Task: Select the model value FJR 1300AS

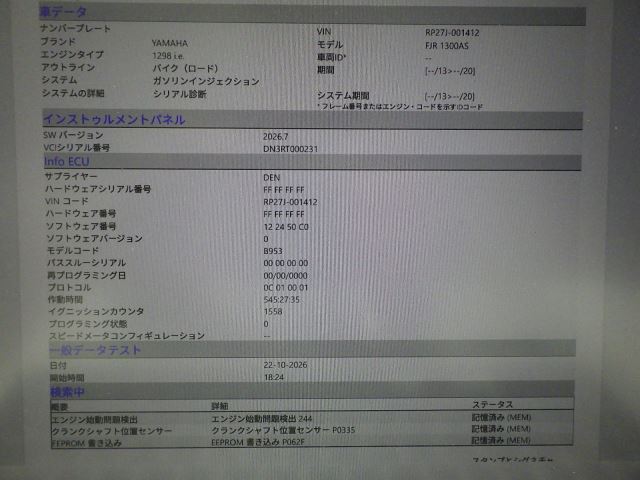Action: point(447,46)
